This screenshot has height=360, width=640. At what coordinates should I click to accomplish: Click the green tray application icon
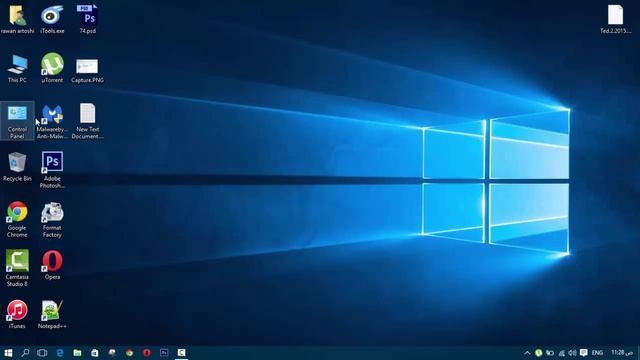click(538, 353)
